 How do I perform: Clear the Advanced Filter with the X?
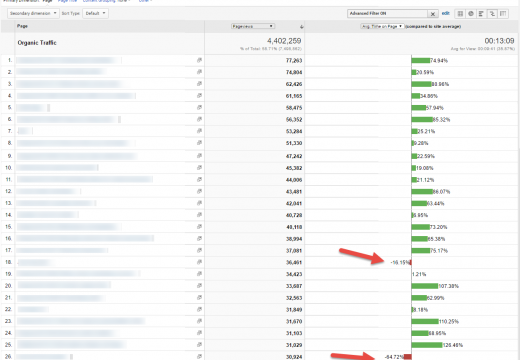tap(433, 14)
